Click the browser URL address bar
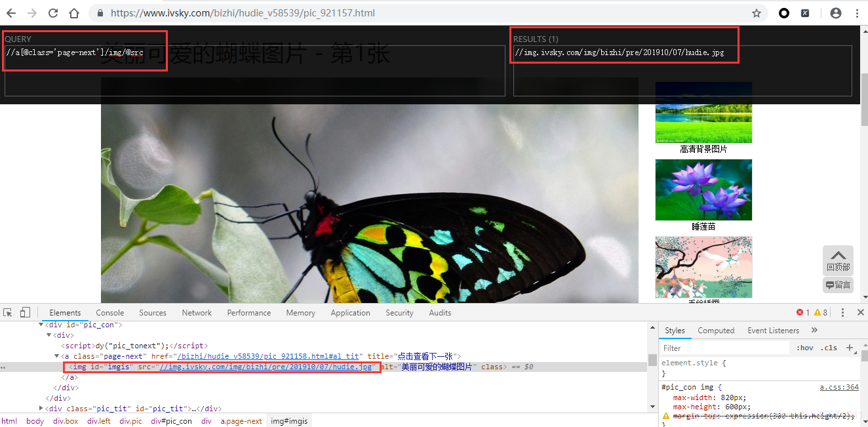This screenshot has height=427, width=868. point(420,13)
